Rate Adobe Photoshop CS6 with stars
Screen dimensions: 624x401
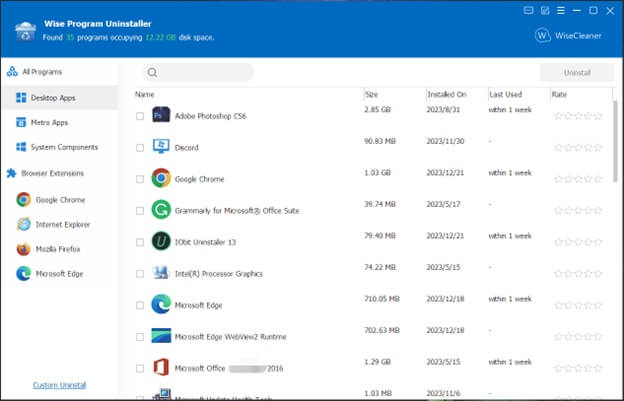(x=578, y=116)
